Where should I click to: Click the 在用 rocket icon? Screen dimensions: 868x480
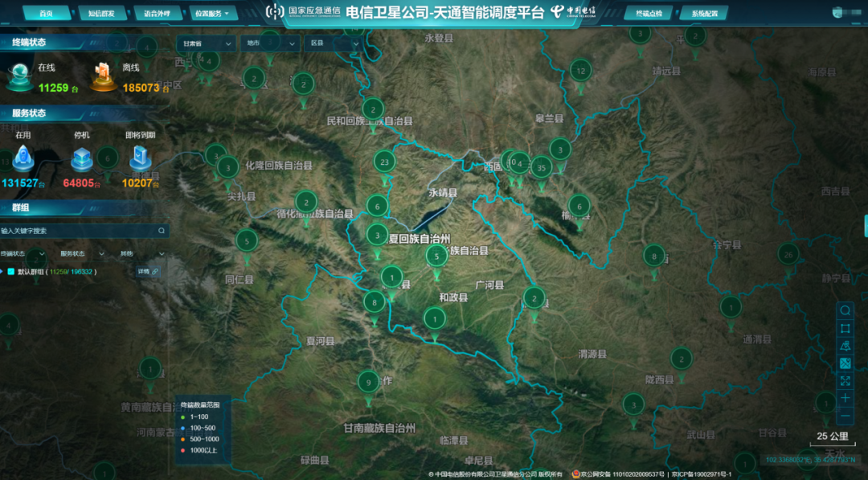tap(23, 158)
